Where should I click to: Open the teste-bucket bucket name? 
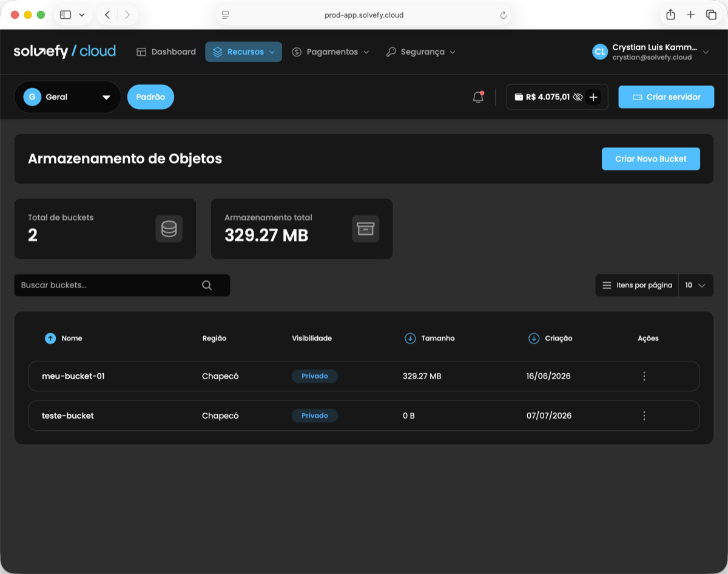pyautogui.click(x=68, y=416)
